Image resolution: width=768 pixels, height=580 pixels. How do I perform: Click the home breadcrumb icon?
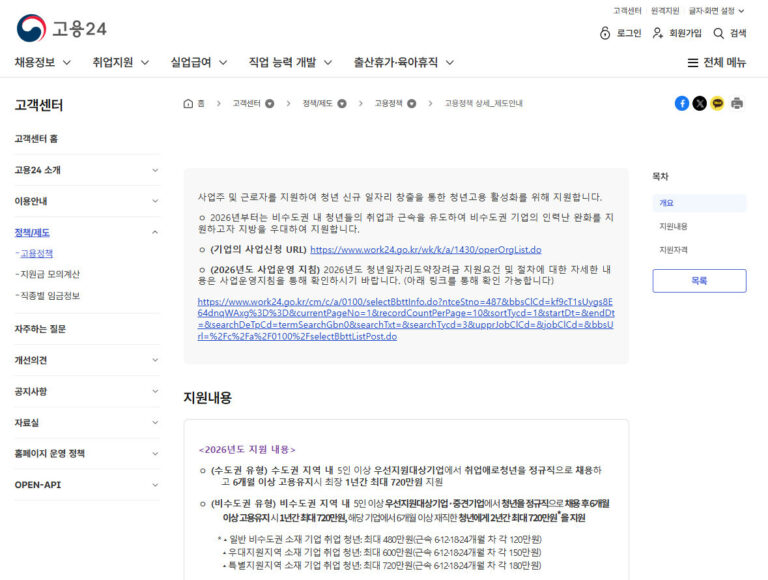tap(188, 103)
